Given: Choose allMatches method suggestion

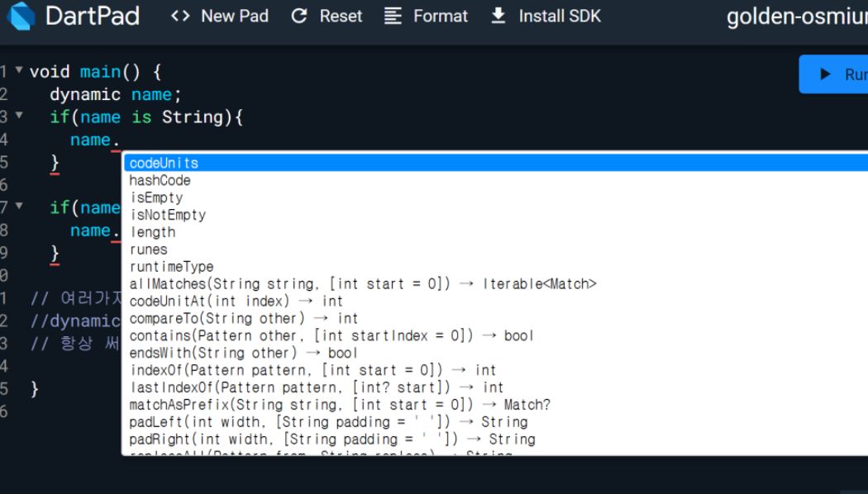Looking at the screenshot, I should click(x=496, y=284).
